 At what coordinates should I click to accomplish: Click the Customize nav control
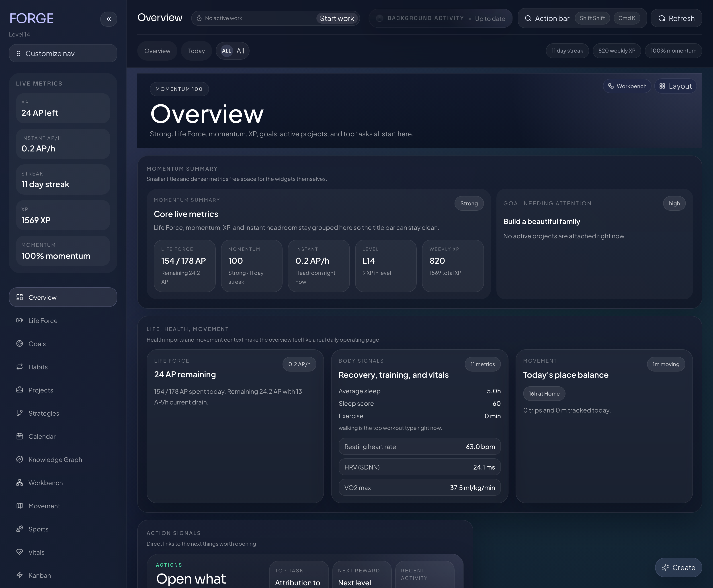(x=63, y=53)
